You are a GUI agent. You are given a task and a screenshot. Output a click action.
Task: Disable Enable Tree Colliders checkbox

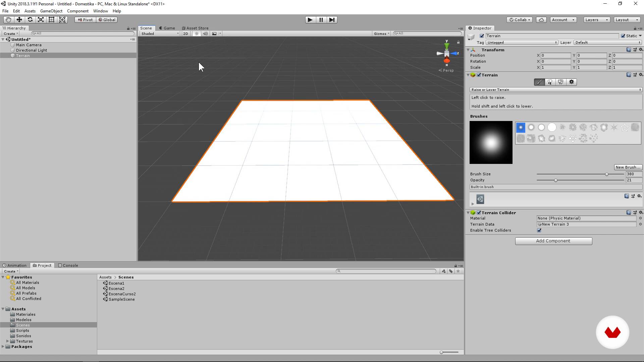pos(539,230)
